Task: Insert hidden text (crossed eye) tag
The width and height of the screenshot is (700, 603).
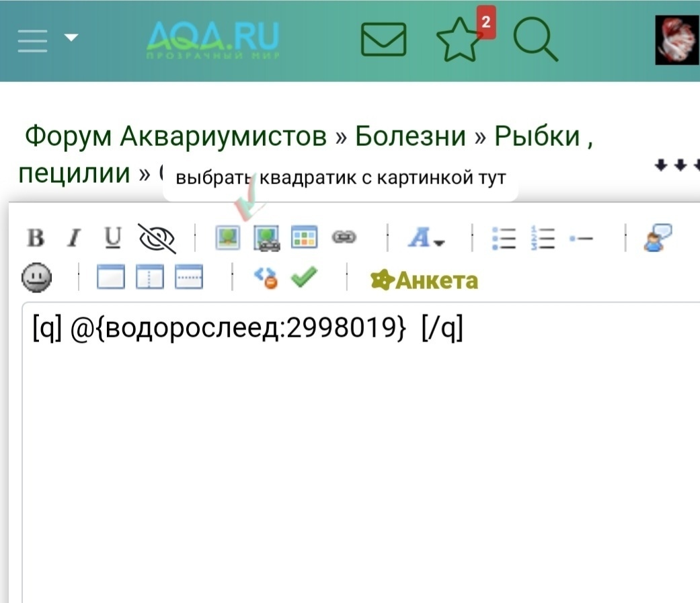Action: [x=157, y=239]
